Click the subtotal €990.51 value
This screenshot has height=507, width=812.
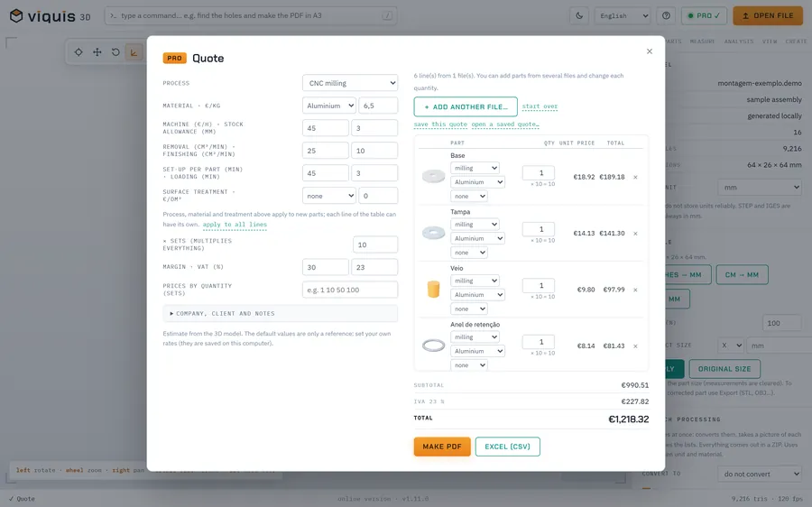(x=635, y=385)
